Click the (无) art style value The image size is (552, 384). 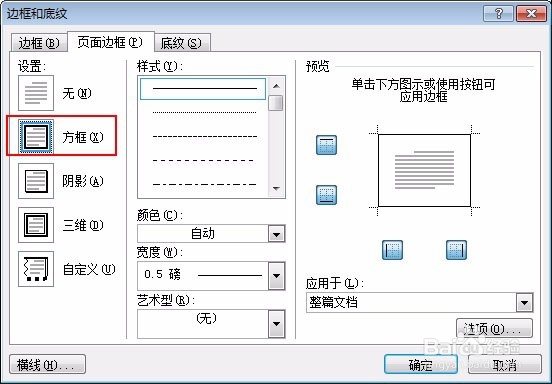pyautogui.click(x=206, y=319)
